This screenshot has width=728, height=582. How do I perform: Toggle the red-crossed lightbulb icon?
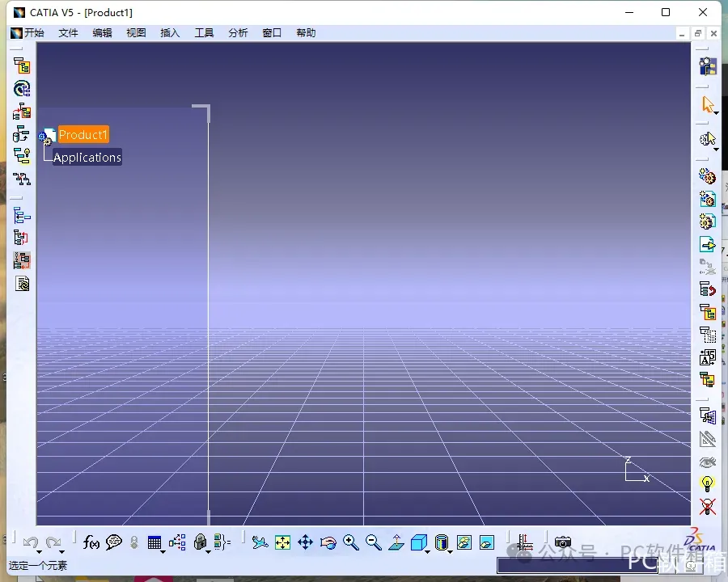[x=707, y=507]
